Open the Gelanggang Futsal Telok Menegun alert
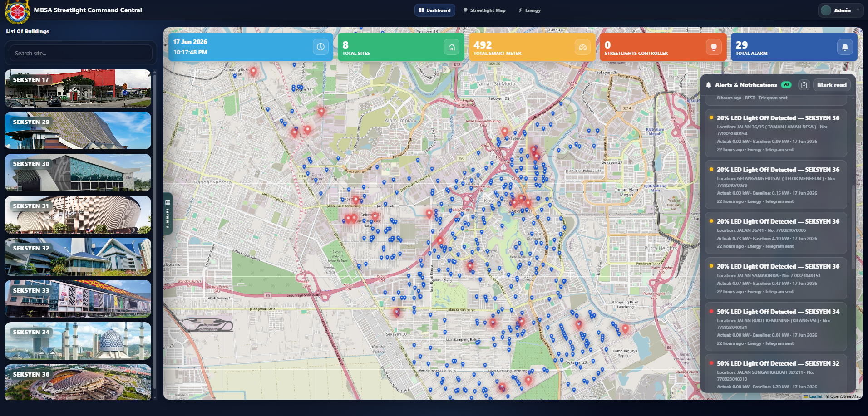868x416 pixels. [776, 185]
